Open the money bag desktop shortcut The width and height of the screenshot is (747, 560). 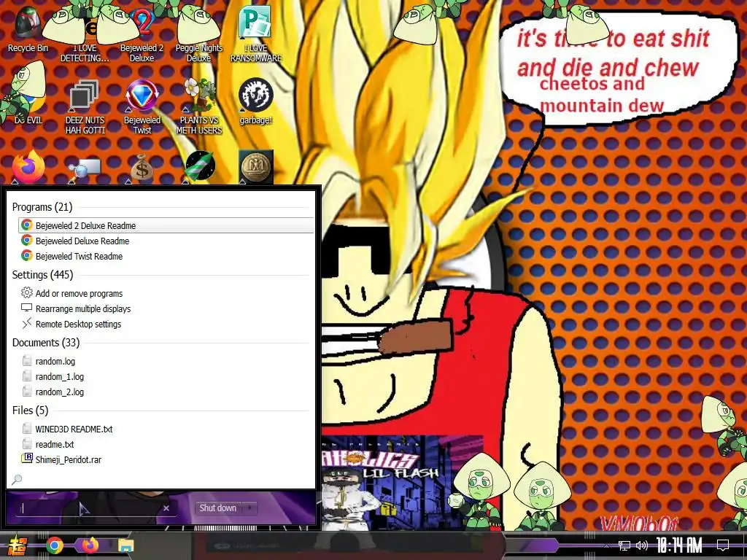tap(142, 168)
